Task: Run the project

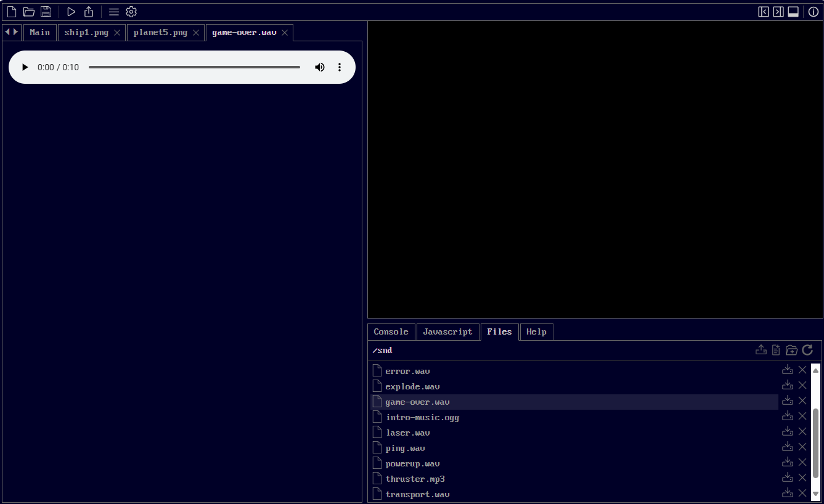Action: (x=71, y=11)
